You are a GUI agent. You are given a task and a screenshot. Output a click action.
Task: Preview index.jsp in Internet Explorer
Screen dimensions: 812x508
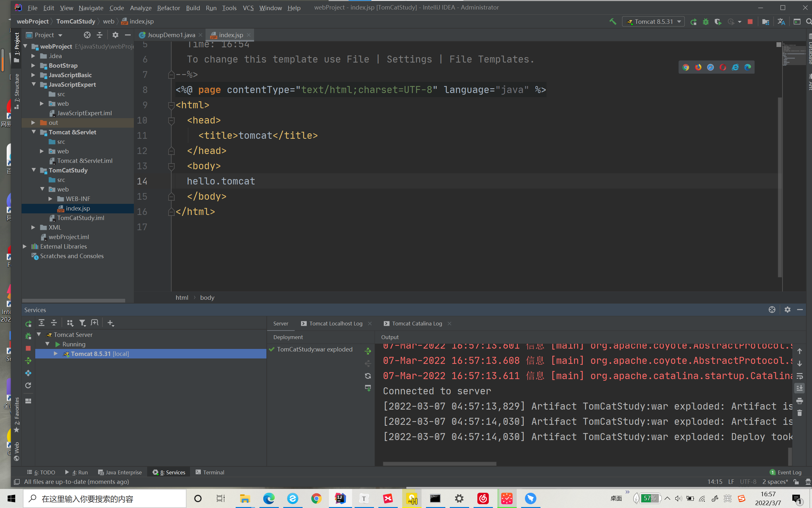pos(735,67)
